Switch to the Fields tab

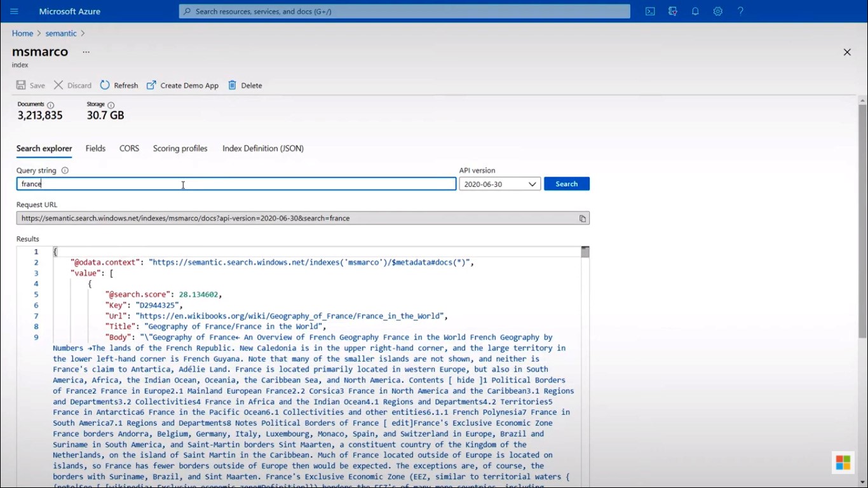95,149
